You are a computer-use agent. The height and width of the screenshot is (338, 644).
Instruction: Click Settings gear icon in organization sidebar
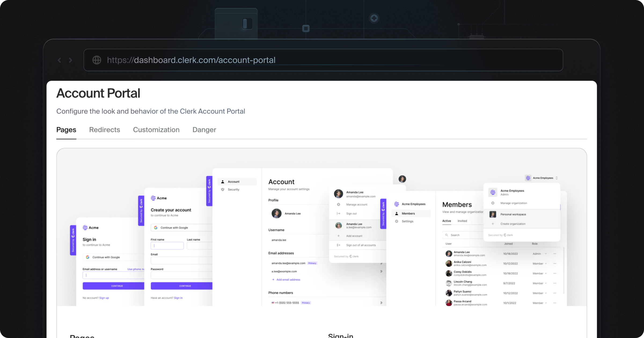tap(397, 221)
